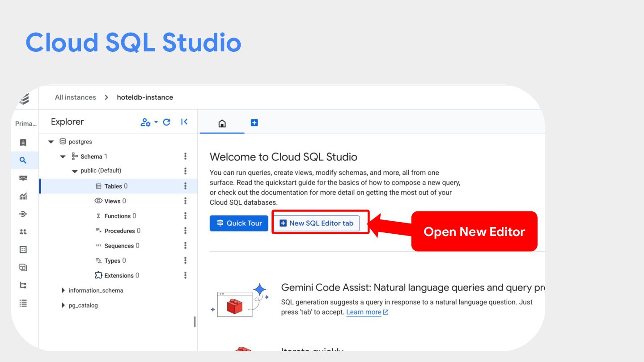The image size is (644, 362).
Task: Select the Extensions item in Explorer
Action: [x=117, y=275]
